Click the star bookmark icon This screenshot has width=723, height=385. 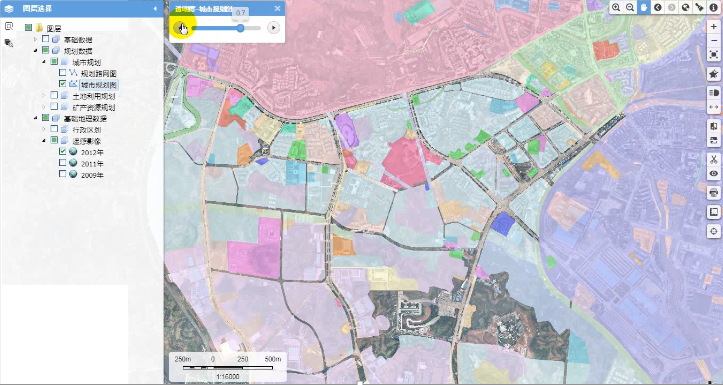tap(714, 74)
